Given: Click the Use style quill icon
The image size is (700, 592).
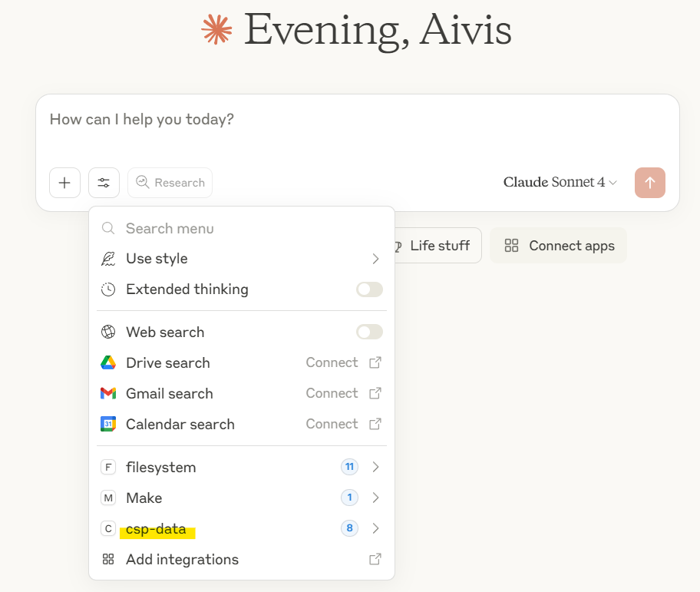Looking at the screenshot, I should click(108, 259).
